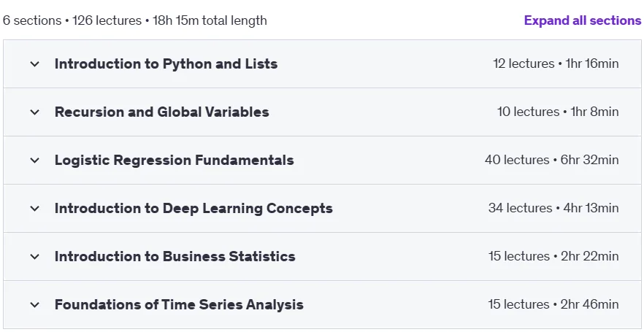Image resolution: width=644 pixels, height=332 pixels.
Task: Click the 15 lectures 2hr 46min label
Action: click(553, 304)
